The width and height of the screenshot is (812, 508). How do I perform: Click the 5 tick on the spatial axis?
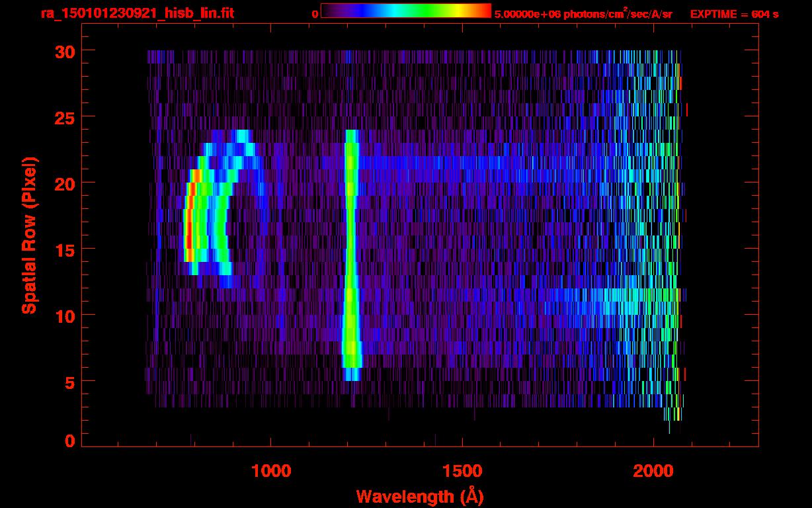69,382
